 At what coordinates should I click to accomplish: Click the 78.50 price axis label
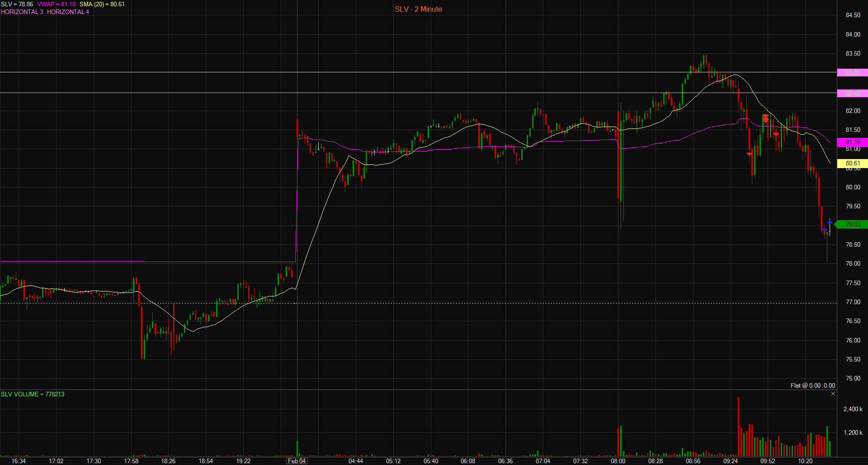(x=853, y=245)
